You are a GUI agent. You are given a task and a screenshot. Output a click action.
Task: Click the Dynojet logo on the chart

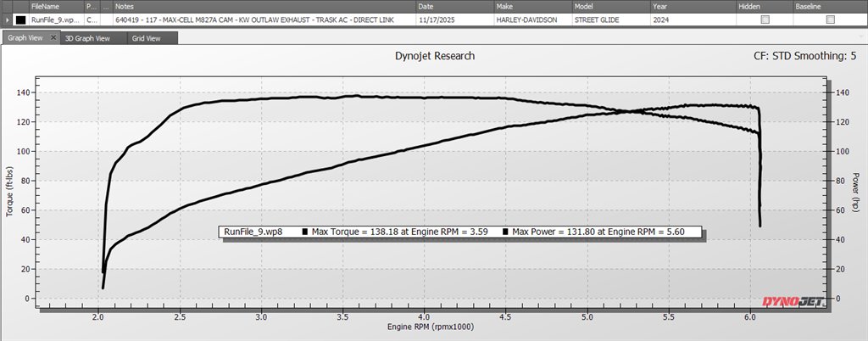coord(793,302)
